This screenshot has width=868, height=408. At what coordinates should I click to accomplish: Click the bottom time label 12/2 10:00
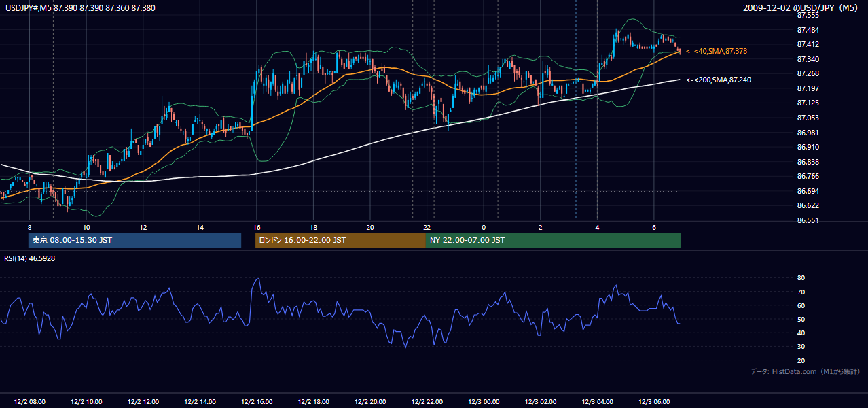pos(86,401)
